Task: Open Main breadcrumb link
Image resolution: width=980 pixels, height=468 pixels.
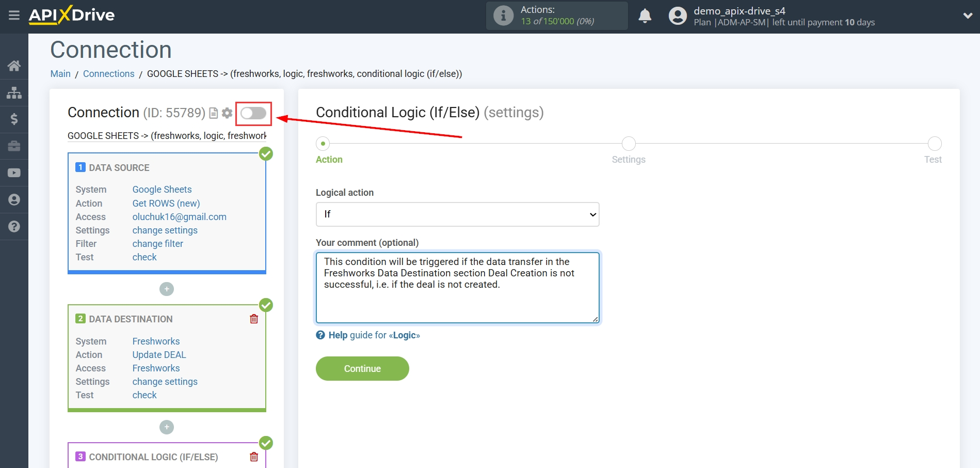Action: click(60, 74)
